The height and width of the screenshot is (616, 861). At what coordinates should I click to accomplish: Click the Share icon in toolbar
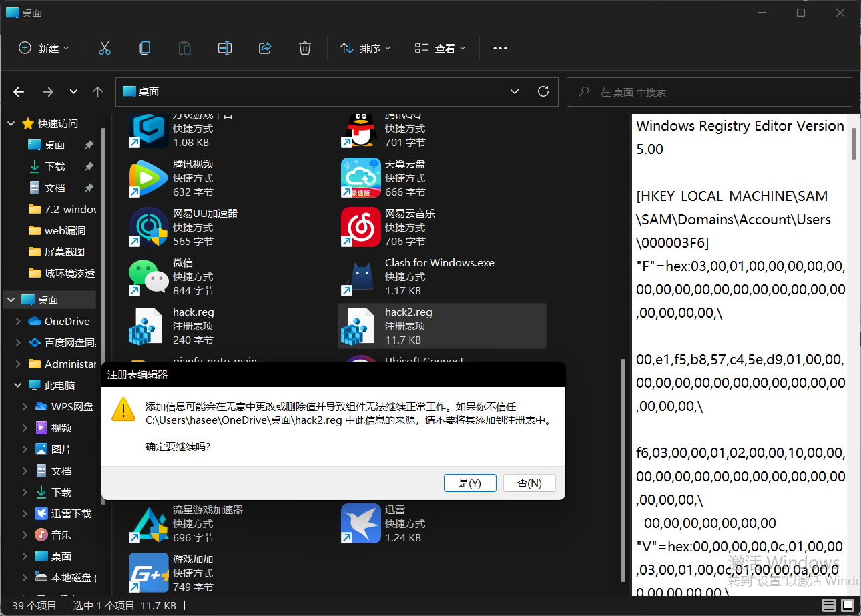coord(265,48)
